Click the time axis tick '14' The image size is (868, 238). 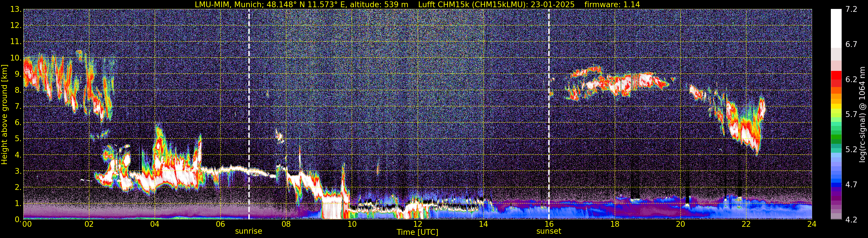point(483,224)
